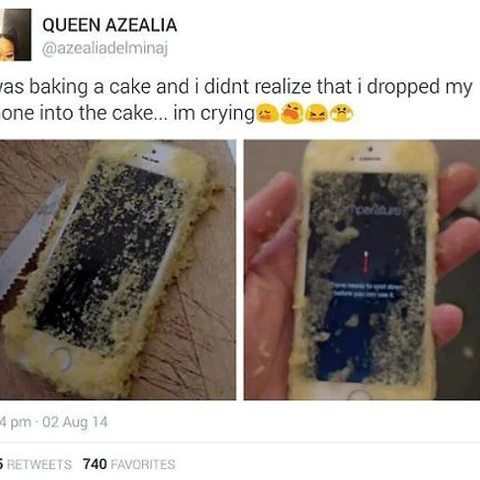The height and width of the screenshot is (480, 480).
Task: Open the QUEEN AZEALIA profile avatar
Action: (15, 35)
